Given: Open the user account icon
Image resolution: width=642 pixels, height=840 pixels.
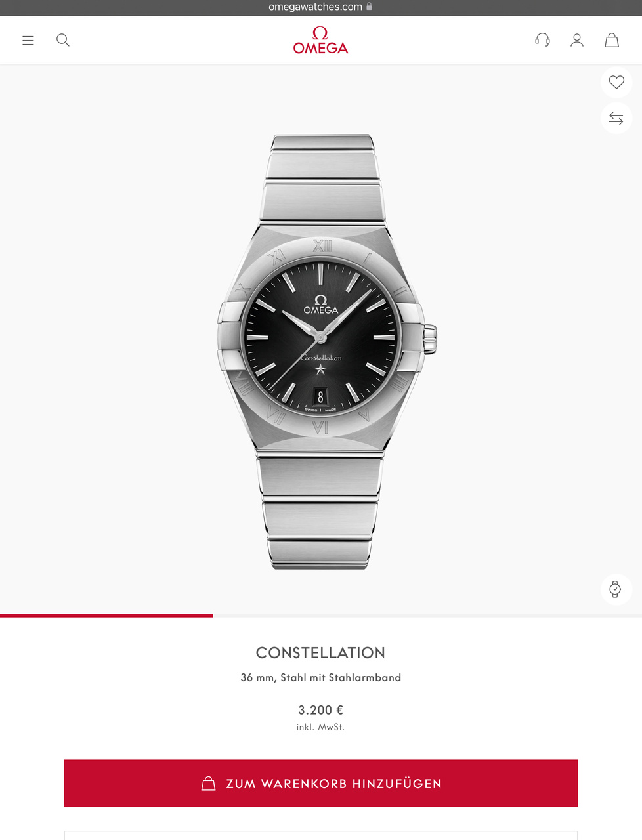Looking at the screenshot, I should (x=577, y=41).
